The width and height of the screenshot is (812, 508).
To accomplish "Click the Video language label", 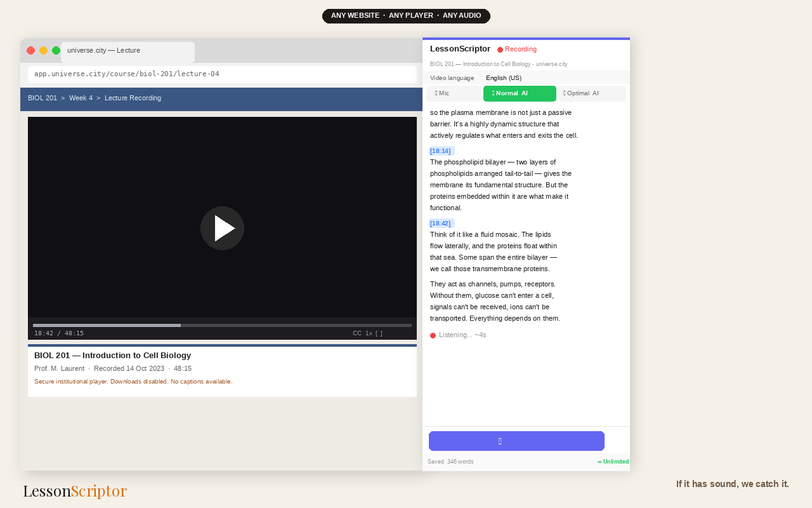I will [x=452, y=78].
